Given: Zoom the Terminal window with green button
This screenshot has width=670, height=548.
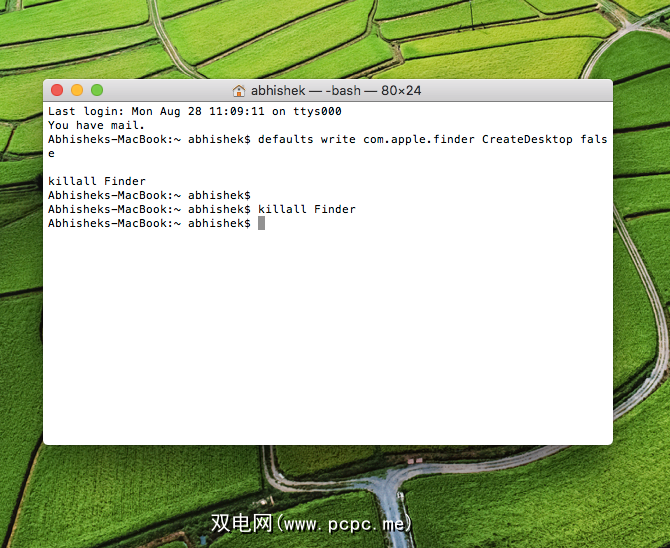Looking at the screenshot, I should [x=97, y=90].
